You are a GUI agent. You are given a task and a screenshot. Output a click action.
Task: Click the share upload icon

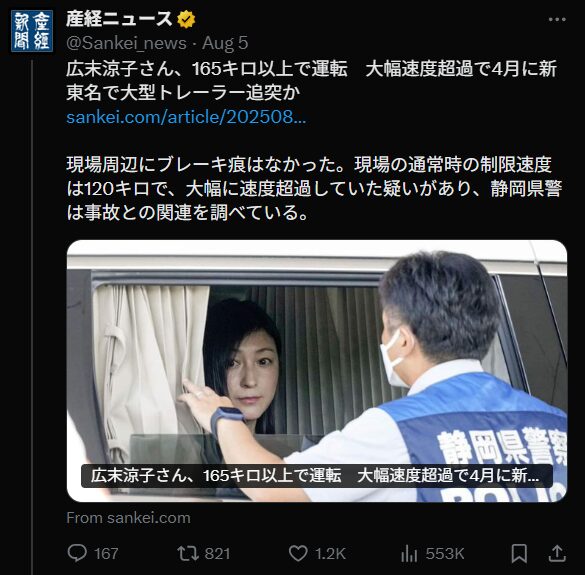point(557,553)
